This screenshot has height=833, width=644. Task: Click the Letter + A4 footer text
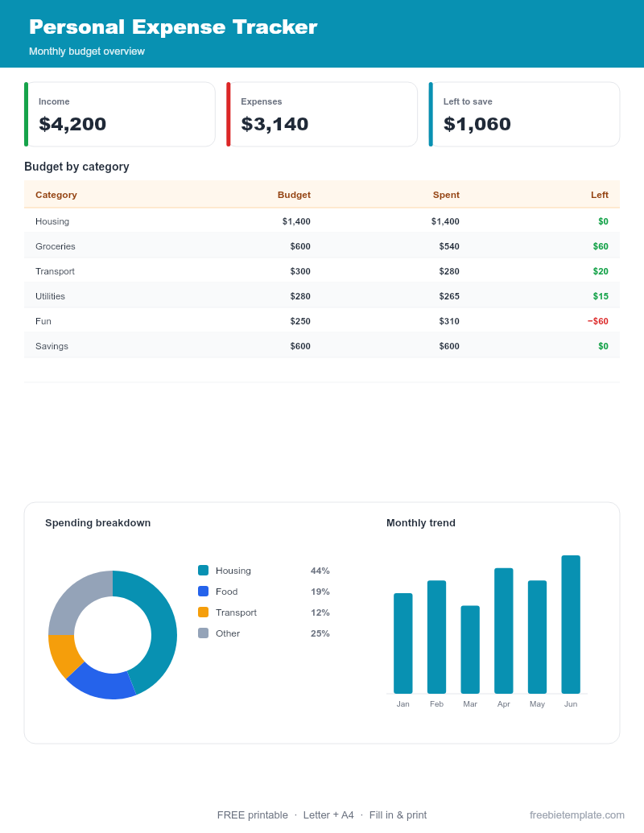point(328,815)
